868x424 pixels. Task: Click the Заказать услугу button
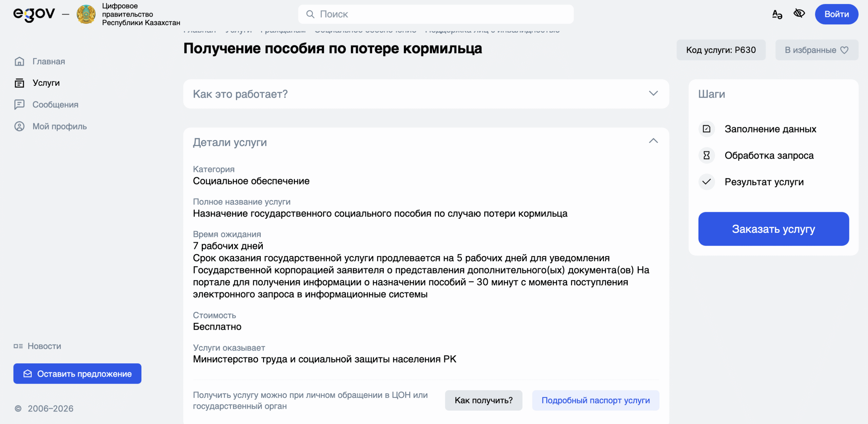(773, 229)
